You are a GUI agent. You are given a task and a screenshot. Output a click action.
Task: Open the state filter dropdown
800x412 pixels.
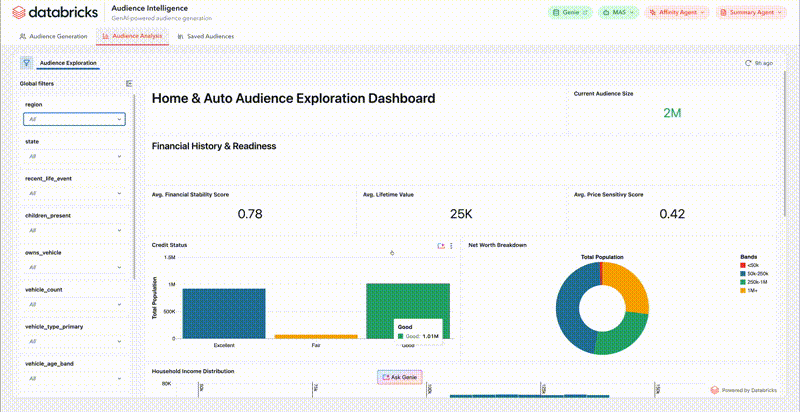pos(75,156)
